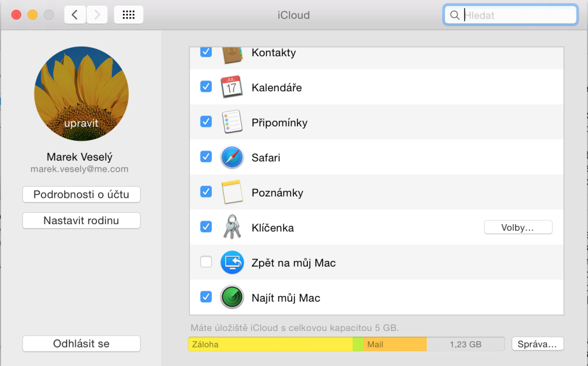This screenshot has height=366, width=588.
Task: Click the sunflower profile picture to edit
Action: pos(82,94)
